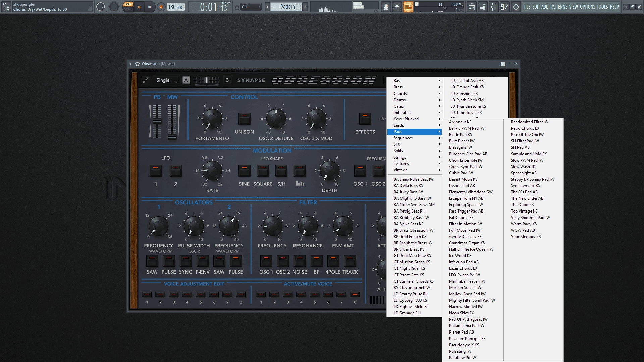Viewport: 644px width, 362px height.
Task: Click the PORTAMENTO knob
Action: coord(212,118)
